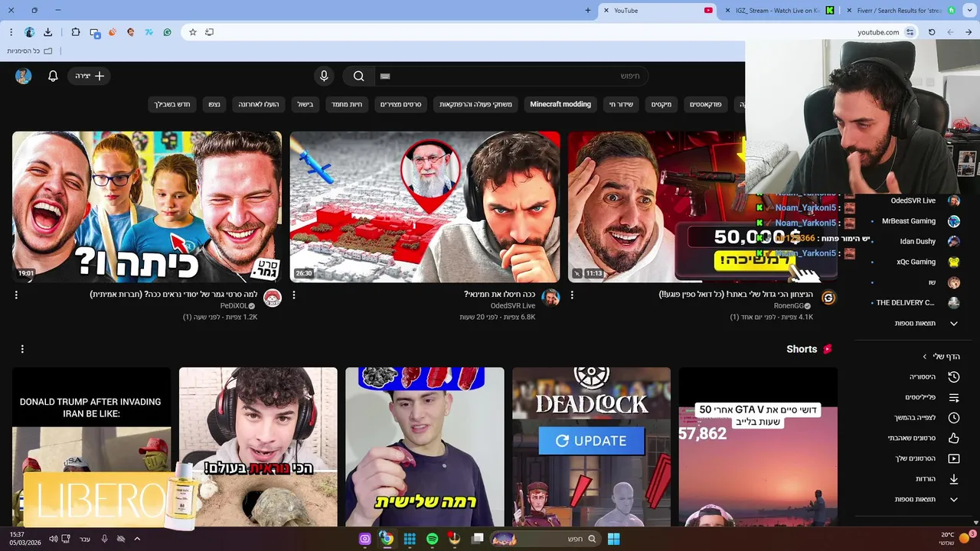
Task: Open the Chrome profile avatar
Action: (30, 32)
